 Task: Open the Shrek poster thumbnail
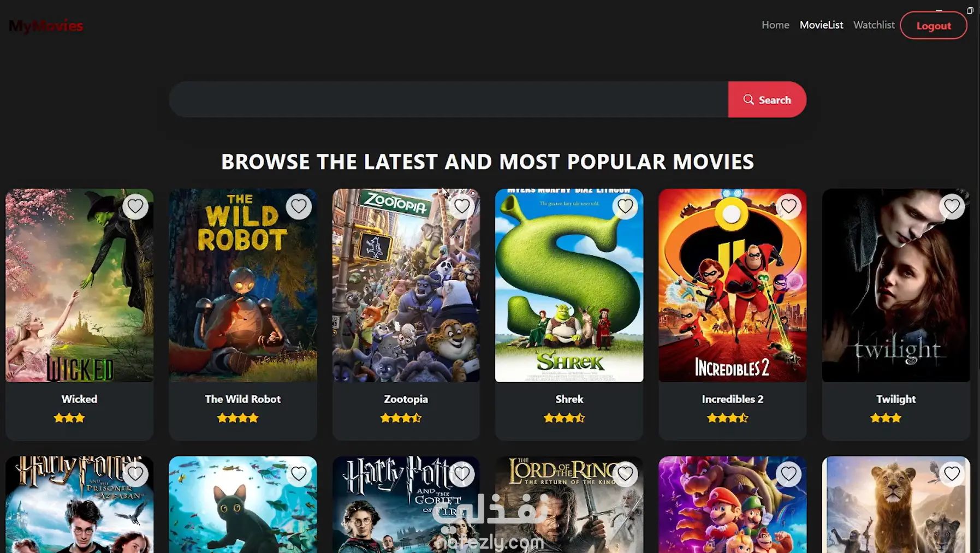click(569, 286)
